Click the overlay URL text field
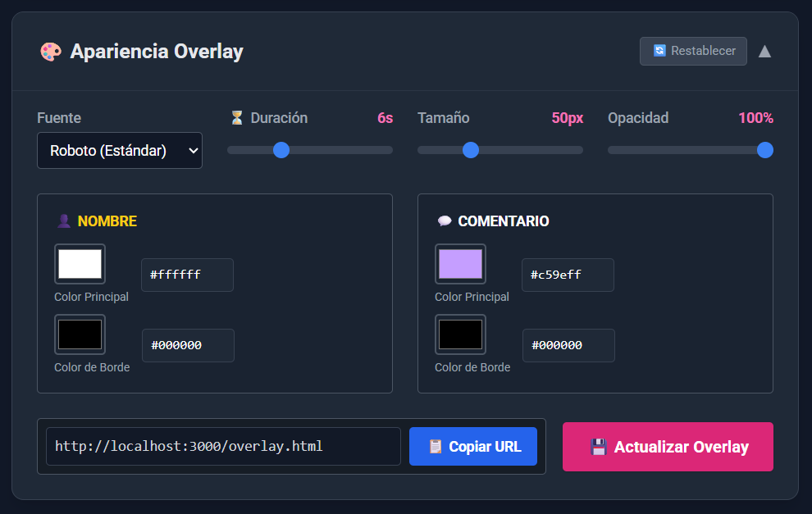Image resolution: width=812 pixels, height=514 pixels. pyautogui.click(x=223, y=447)
